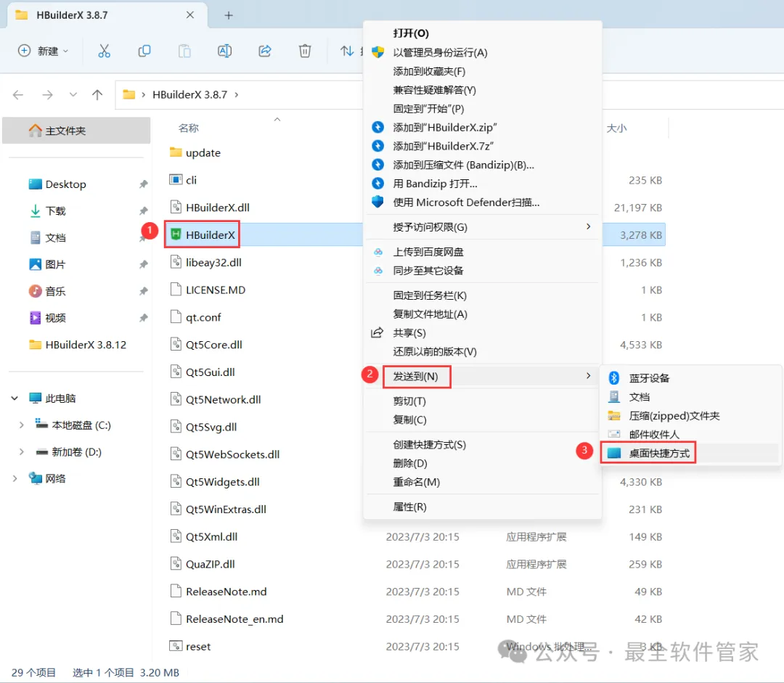Click the Sort arrows icon in toolbar

click(x=347, y=51)
